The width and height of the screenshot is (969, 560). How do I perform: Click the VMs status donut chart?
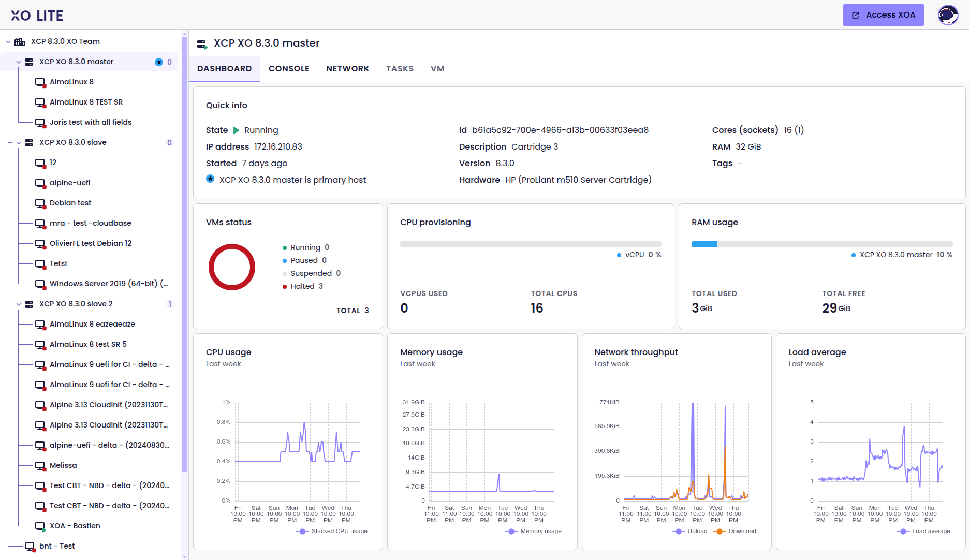[x=232, y=267]
